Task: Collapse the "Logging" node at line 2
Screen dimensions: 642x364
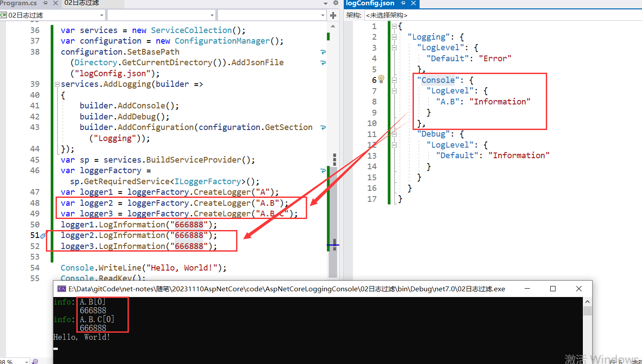Action: pos(394,37)
